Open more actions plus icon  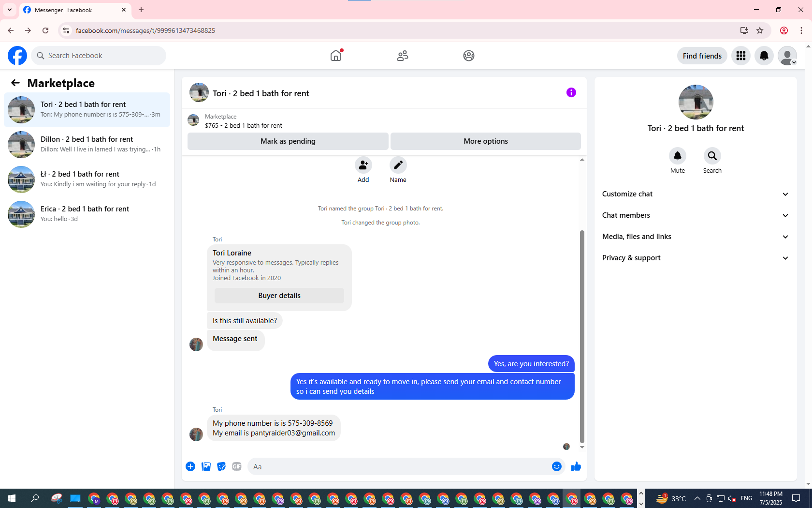click(190, 466)
